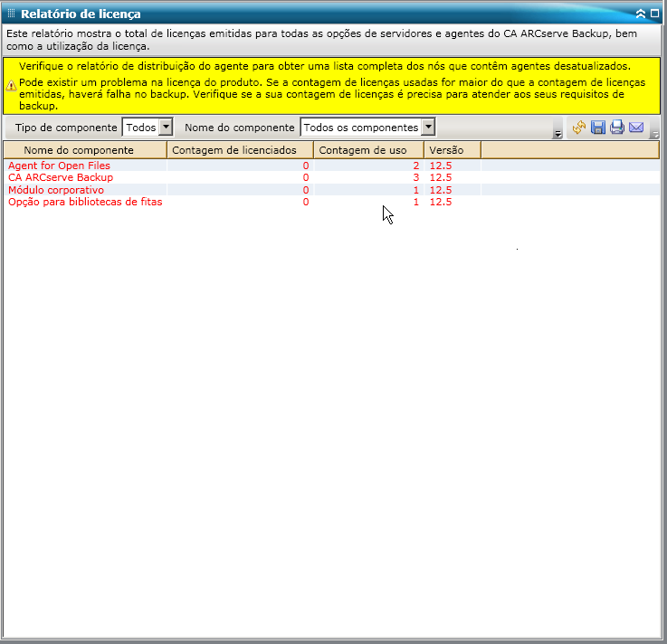Click the 'Todos os componentes' combo box
The height and width of the screenshot is (644, 667).
click(367, 128)
